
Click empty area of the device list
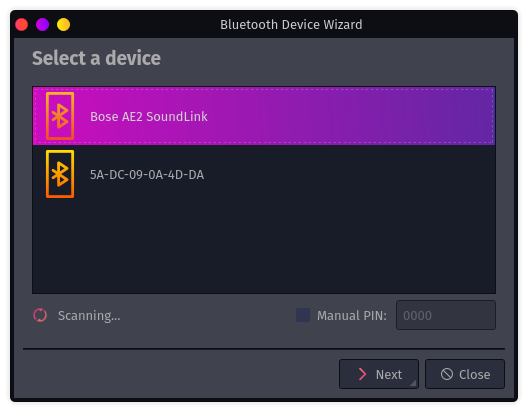264,247
